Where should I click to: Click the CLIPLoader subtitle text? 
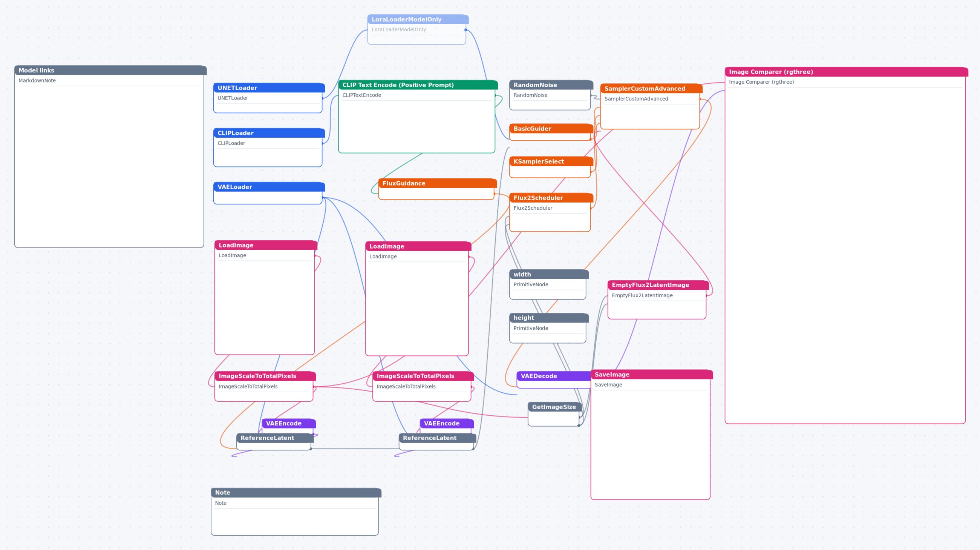(231, 143)
